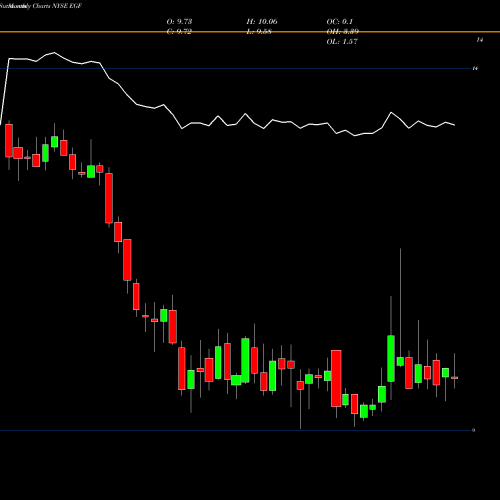The width and height of the screenshot is (500, 500).
Task: Select the low value 'L: 9.58'
Action: [259, 32]
